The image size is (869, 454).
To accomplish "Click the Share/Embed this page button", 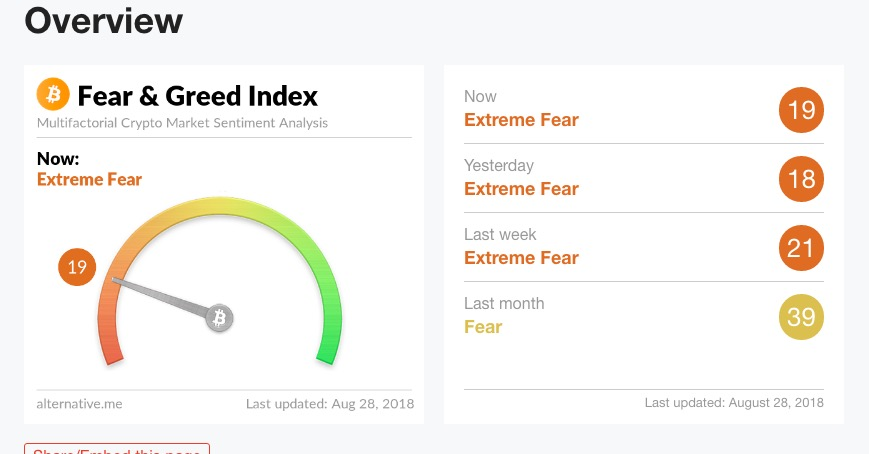I will [x=117, y=449].
